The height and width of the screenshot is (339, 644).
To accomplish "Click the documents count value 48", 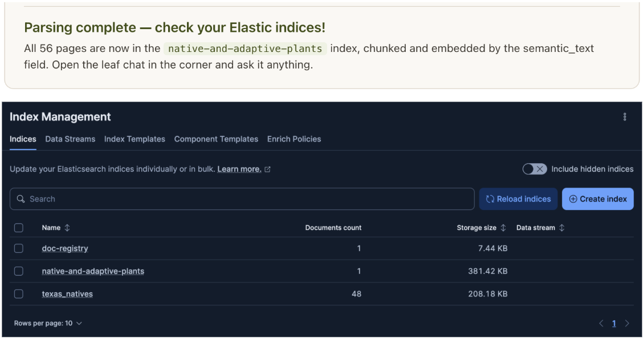I will coord(357,294).
